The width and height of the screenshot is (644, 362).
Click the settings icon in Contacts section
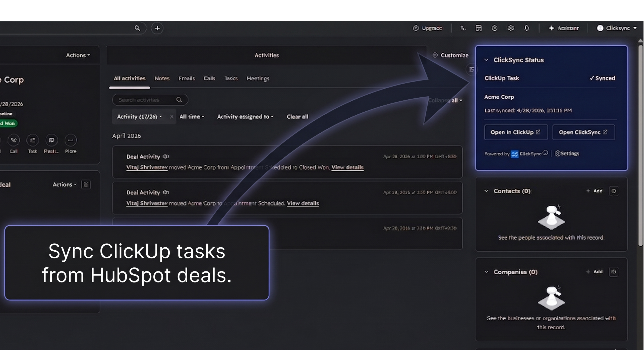614,191
